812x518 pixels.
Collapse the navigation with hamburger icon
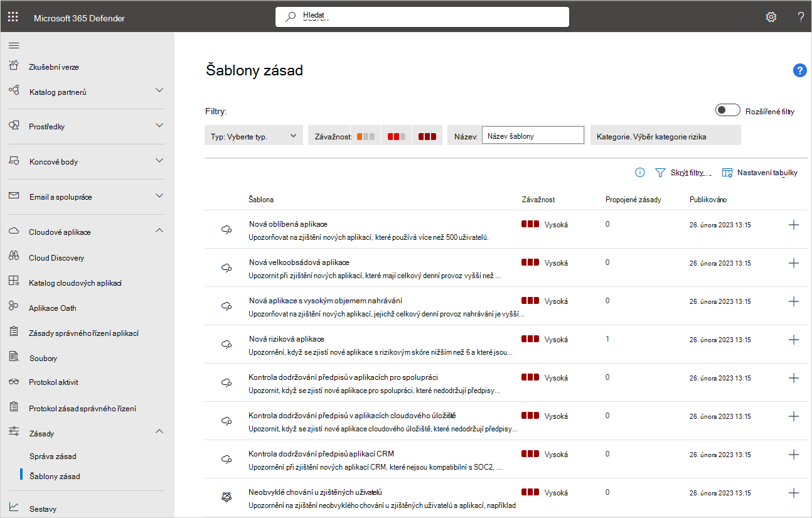coord(14,45)
